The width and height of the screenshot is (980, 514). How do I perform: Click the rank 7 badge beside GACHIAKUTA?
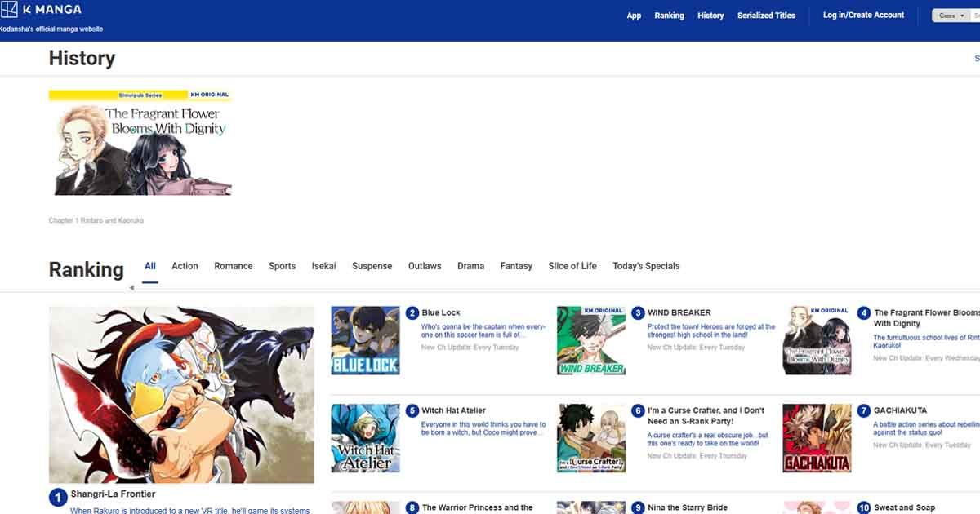[864, 410]
